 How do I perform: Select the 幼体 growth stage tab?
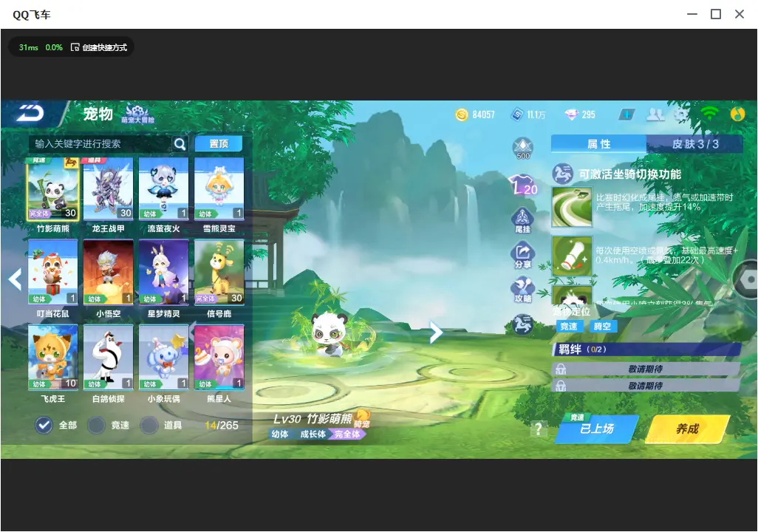[280, 434]
